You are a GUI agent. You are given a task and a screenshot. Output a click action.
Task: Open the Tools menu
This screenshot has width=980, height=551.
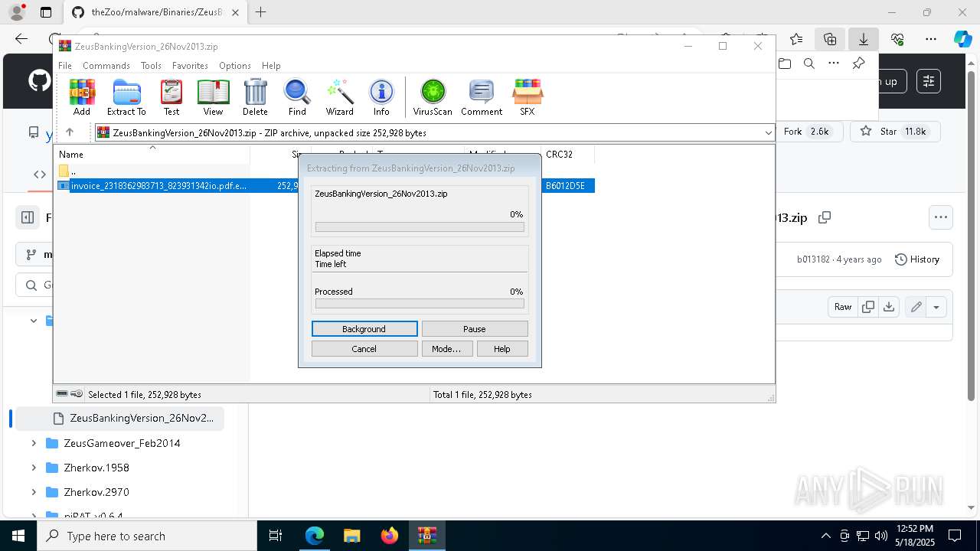coord(151,66)
